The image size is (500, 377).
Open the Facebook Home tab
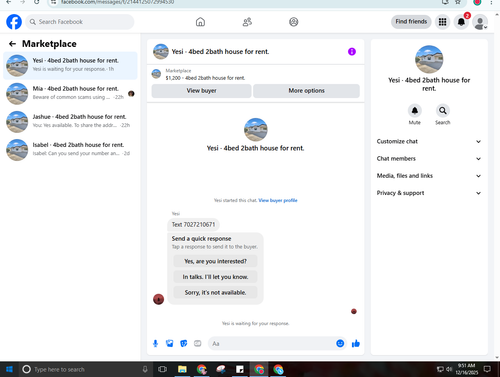(x=200, y=22)
